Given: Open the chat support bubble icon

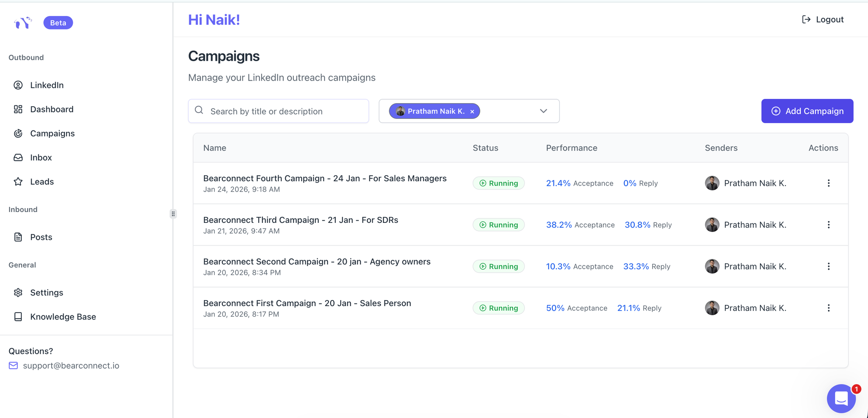Looking at the screenshot, I should pos(841,398).
